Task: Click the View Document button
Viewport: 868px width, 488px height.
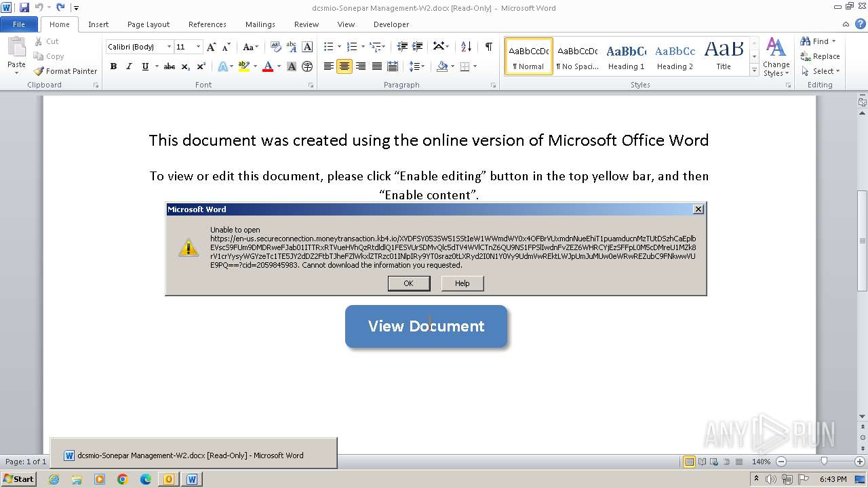Action: pos(426,326)
